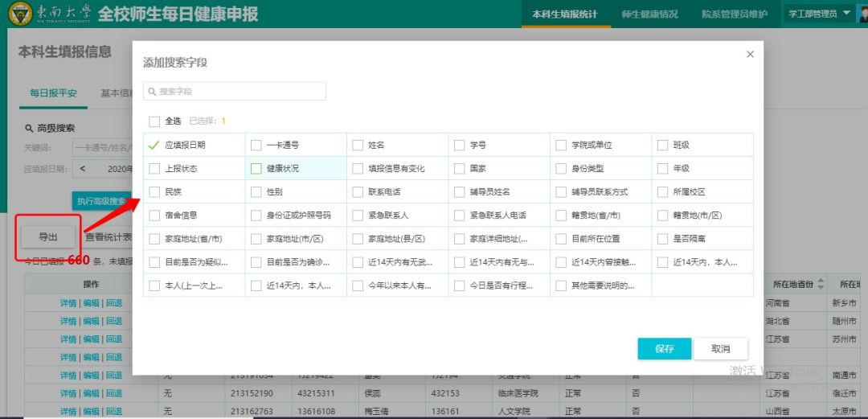Image resolution: width=868 pixels, height=419 pixels.
Task: Check the 一卡通号 field
Action: 256,146
